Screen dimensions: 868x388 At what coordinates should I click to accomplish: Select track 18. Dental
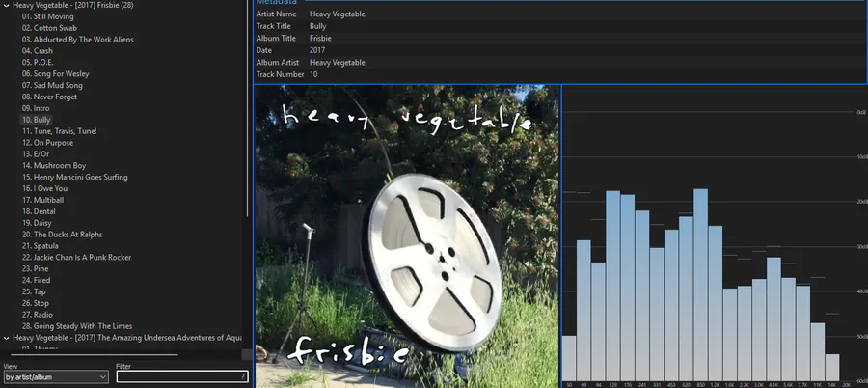(x=39, y=211)
